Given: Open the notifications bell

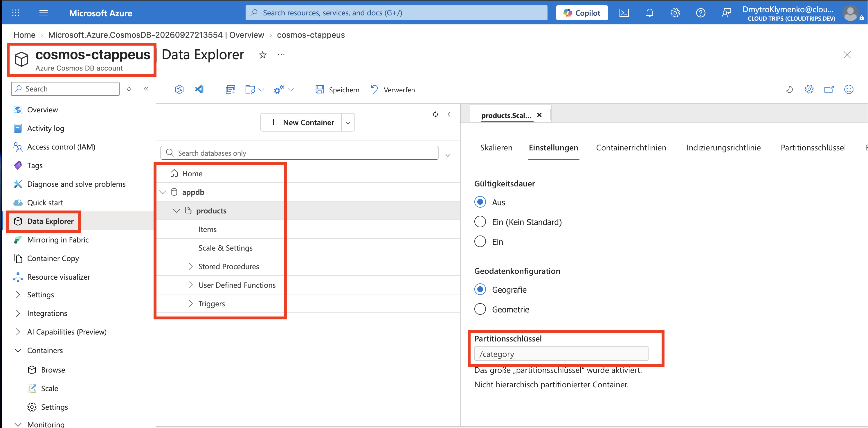Looking at the screenshot, I should [650, 13].
